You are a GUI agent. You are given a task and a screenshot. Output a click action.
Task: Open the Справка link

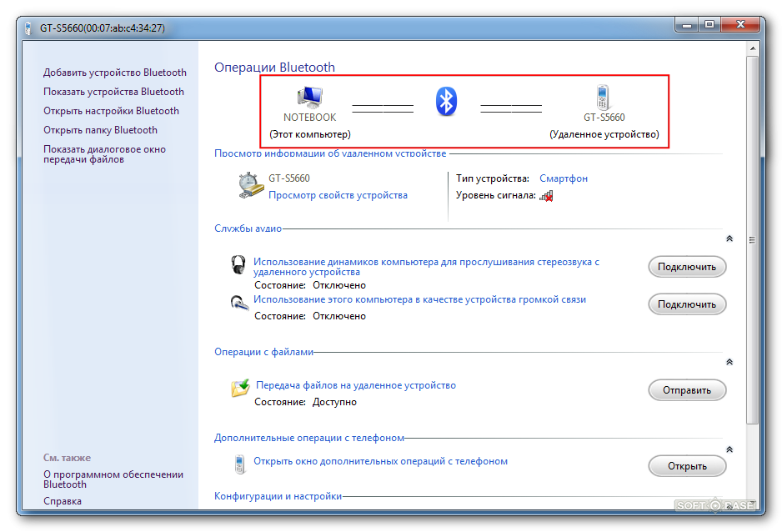pos(63,501)
